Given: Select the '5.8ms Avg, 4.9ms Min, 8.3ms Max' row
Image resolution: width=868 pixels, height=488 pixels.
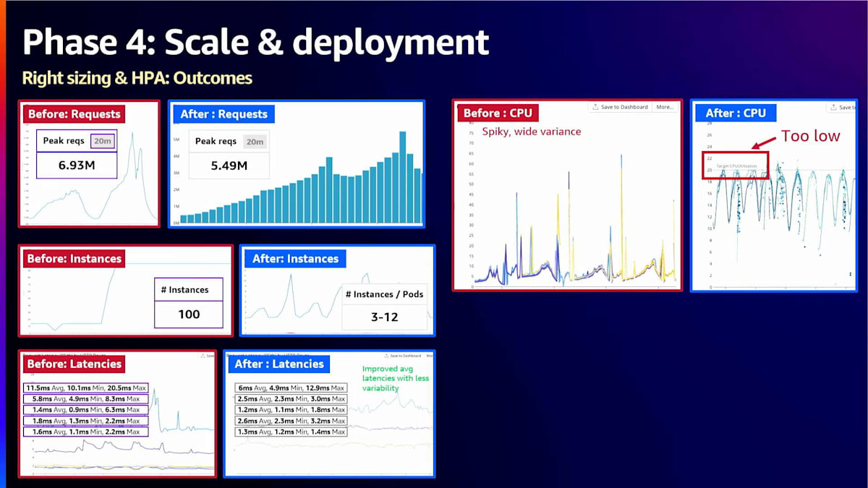Looking at the screenshot, I should pos(85,399).
